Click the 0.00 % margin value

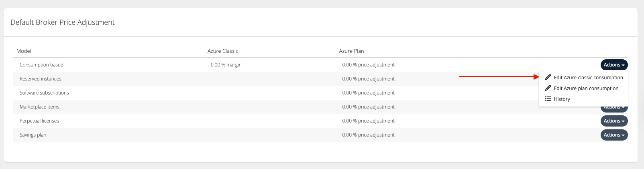point(226,65)
